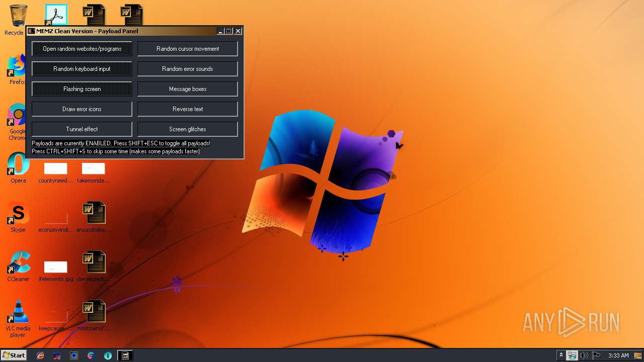Enable the Random error sounds payload
644x362 pixels.
pos(188,69)
